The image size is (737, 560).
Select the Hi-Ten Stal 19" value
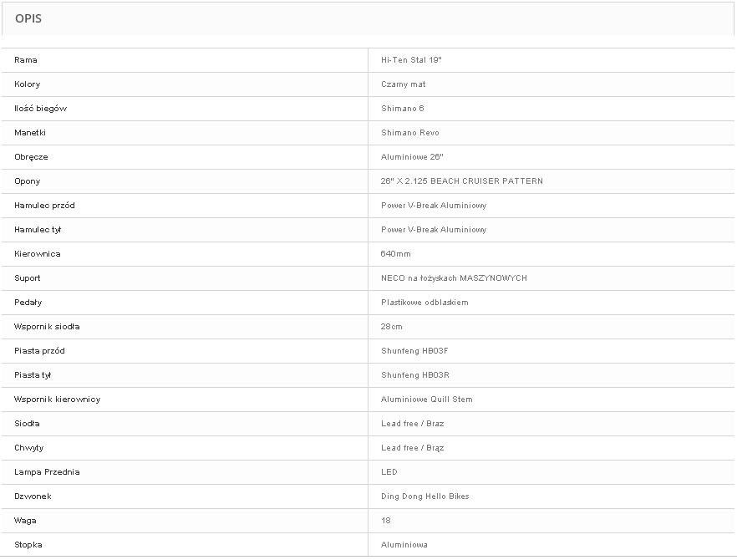pyautogui.click(x=411, y=60)
